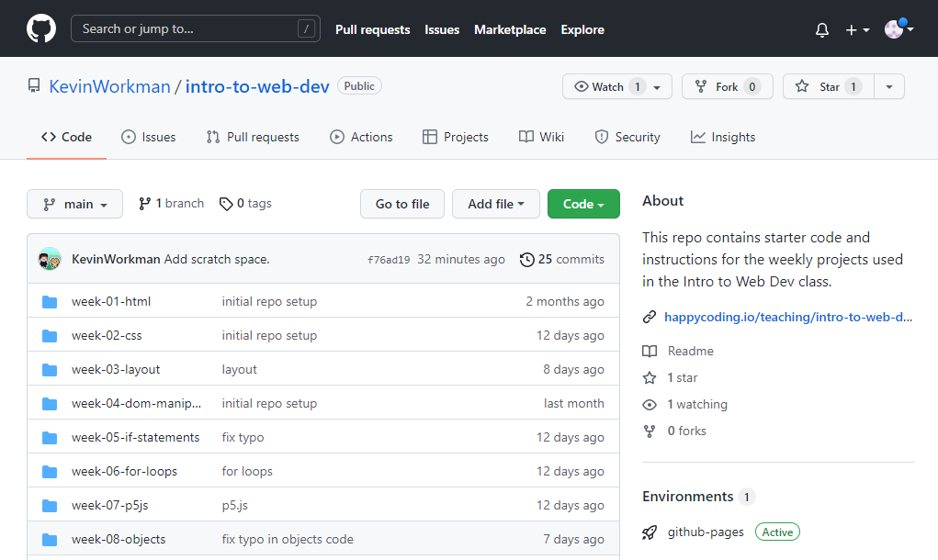Open the GitHub homepage via Octocat logo
The height and width of the screenshot is (560, 938).
pos(41,28)
